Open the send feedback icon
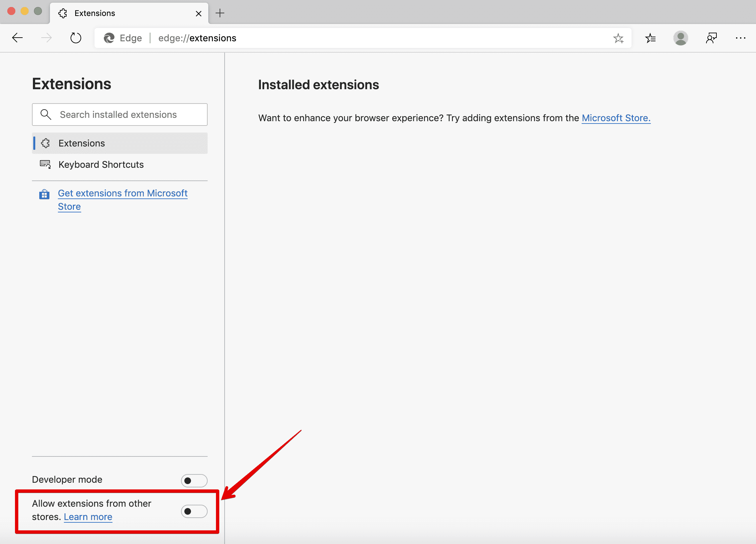The height and width of the screenshot is (544, 756). click(x=712, y=38)
